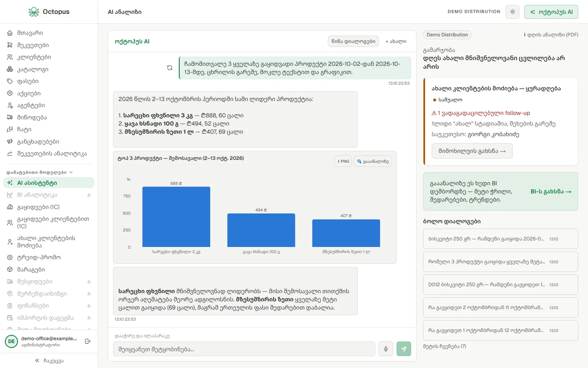Focus the შეიყვანეთ შეტყობინება message input
The width and height of the screenshot is (588, 368).
point(244,349)
